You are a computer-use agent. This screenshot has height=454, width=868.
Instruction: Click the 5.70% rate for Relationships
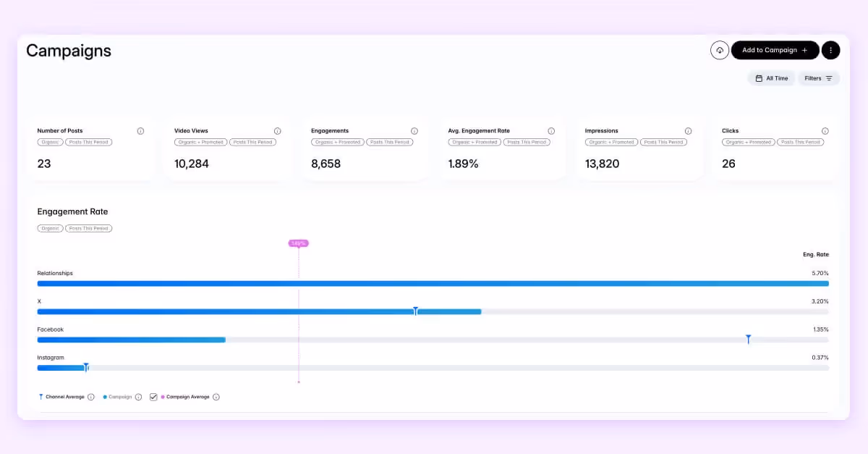[820, 273]
